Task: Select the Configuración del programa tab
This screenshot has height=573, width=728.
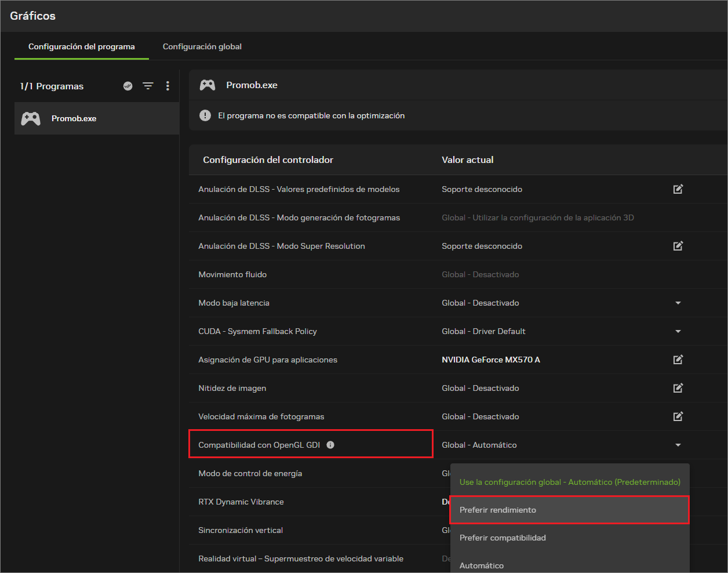Action: pyautogui.click(x=82, y=46)
